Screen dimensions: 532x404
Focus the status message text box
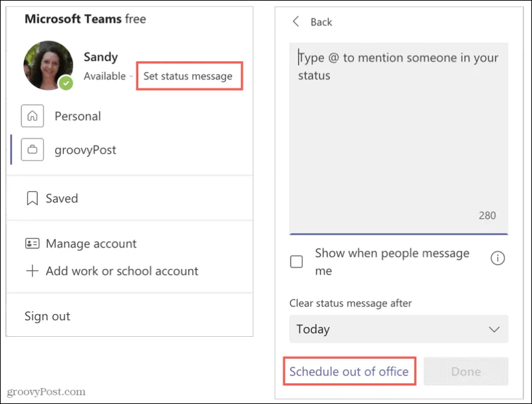(x=398, y=138)
